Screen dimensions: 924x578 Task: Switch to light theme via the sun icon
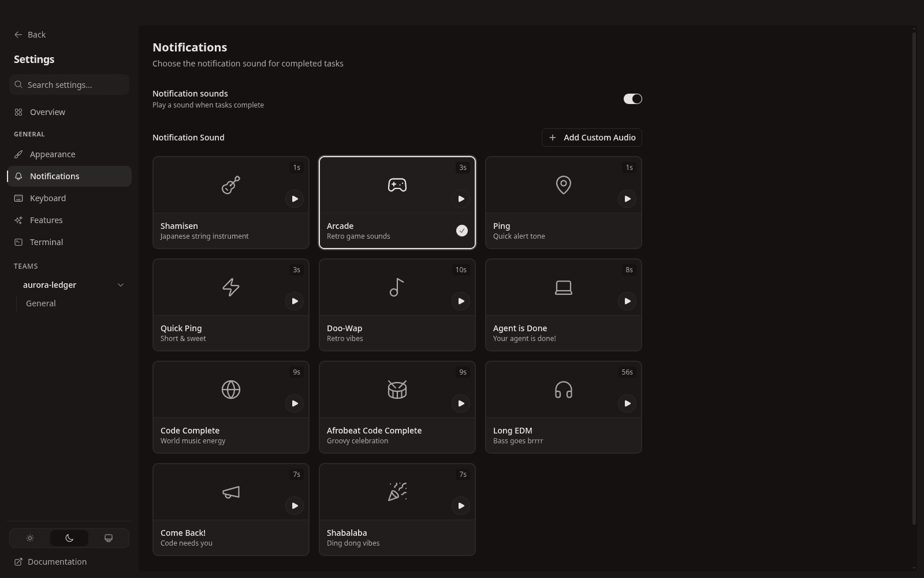tap(30, 538)
